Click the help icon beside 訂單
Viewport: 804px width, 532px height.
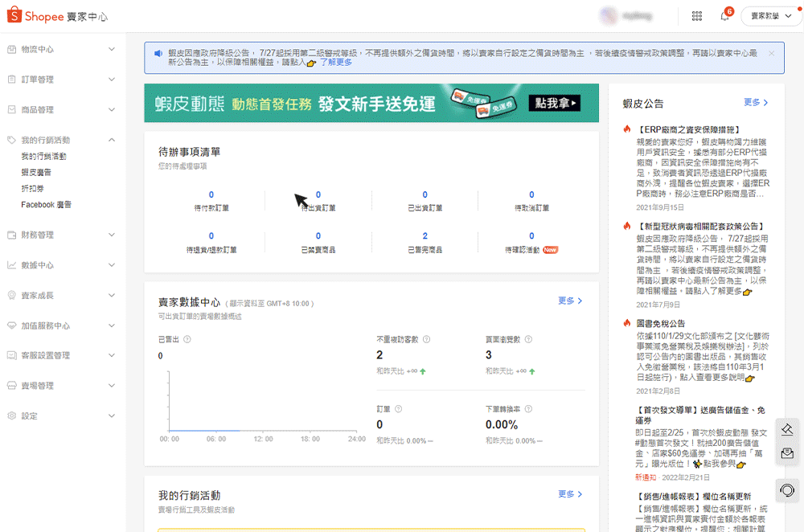[x=399, y=409]
